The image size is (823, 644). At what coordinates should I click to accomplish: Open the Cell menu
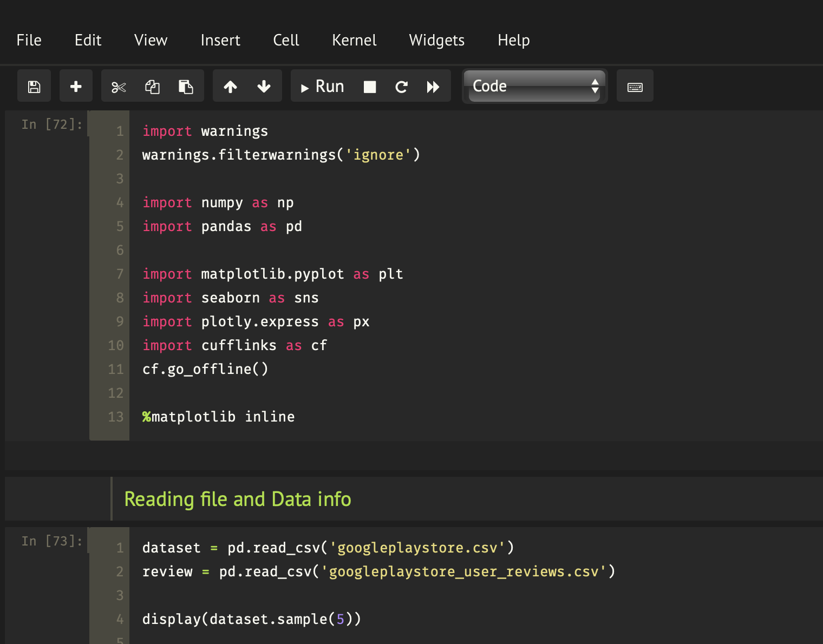click(x=286, y=40)
